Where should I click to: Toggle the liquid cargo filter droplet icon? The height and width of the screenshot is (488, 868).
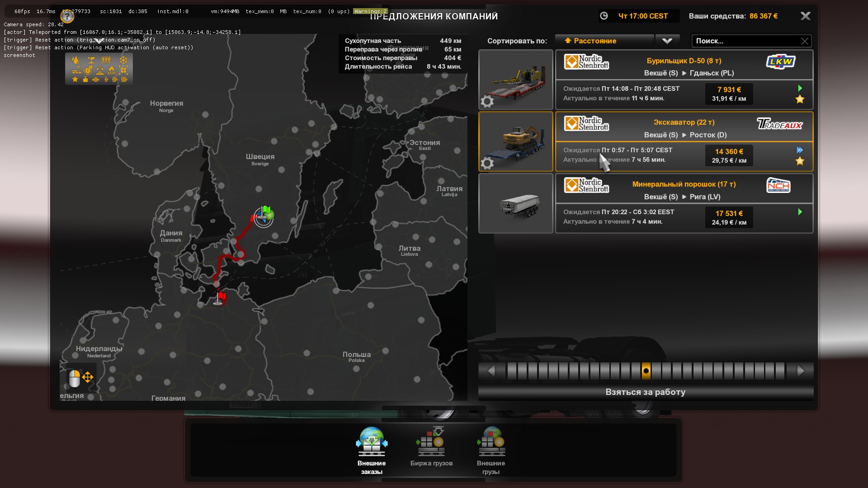click(75, 60)
